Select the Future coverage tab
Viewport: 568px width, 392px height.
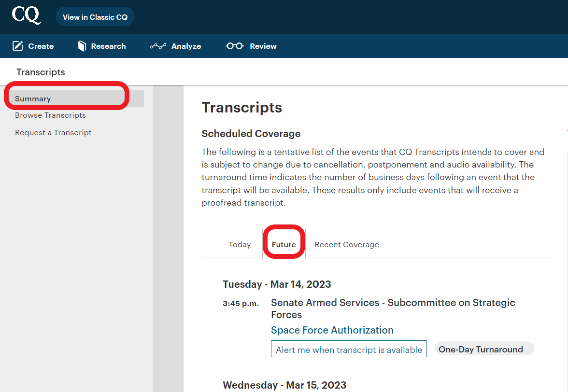pyautogui.click(x=284, y=245)
